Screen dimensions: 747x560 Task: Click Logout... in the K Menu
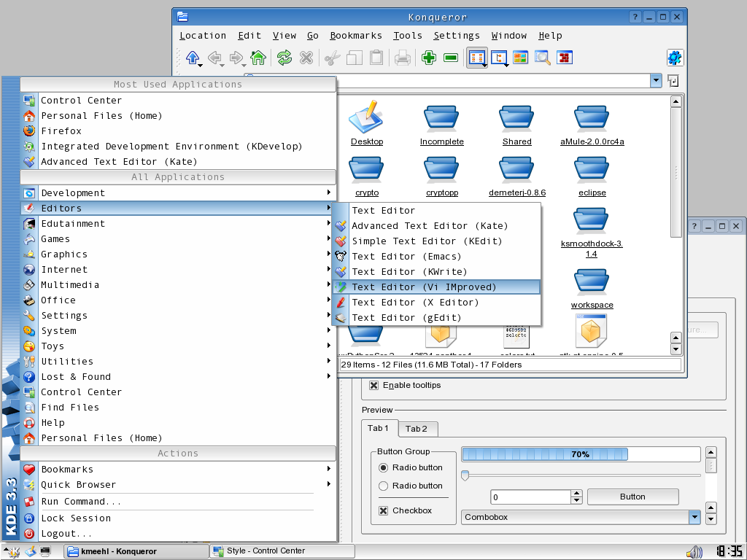pyautogui.click(x=178, y=534)
